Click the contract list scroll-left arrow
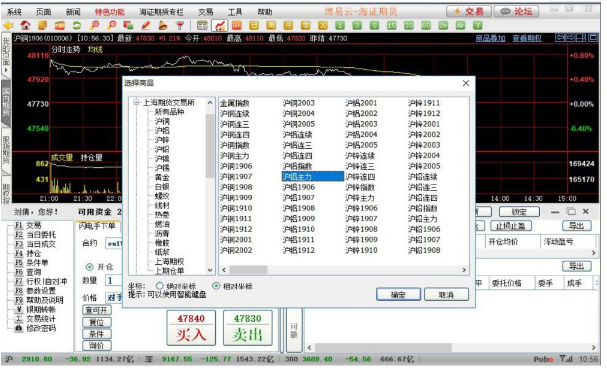Image resolution: width=607 pixels, height=368 pixels. (x=224, y=270)
